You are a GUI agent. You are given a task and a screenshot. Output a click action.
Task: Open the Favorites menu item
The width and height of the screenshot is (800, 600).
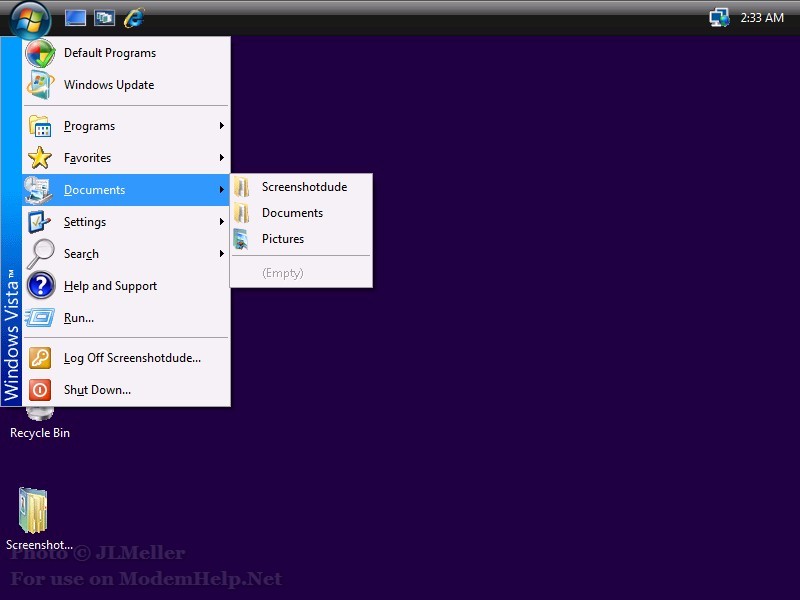click(x=126, y=158)
